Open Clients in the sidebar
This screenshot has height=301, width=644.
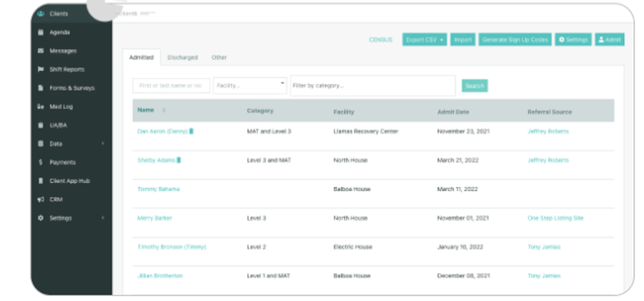click(x=59, y=14)
